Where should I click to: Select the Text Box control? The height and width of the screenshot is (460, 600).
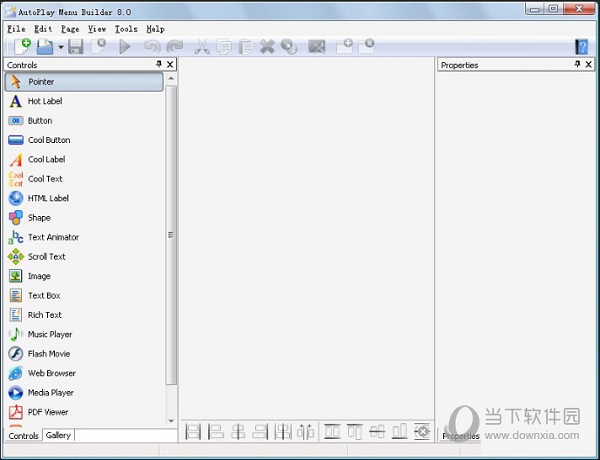(x=84, y=295)
